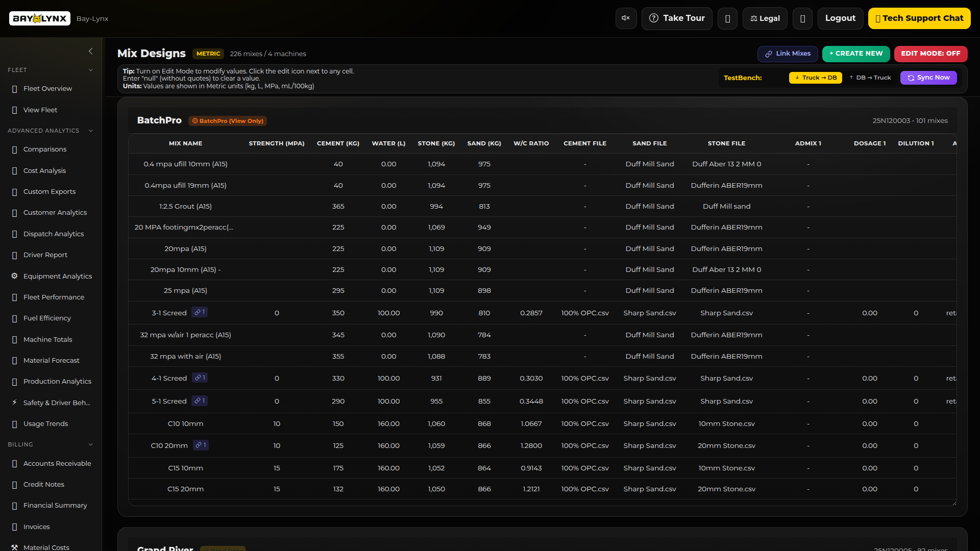Go to the Fleet Overview page
The image size is (980, 551).
[47, 88]
